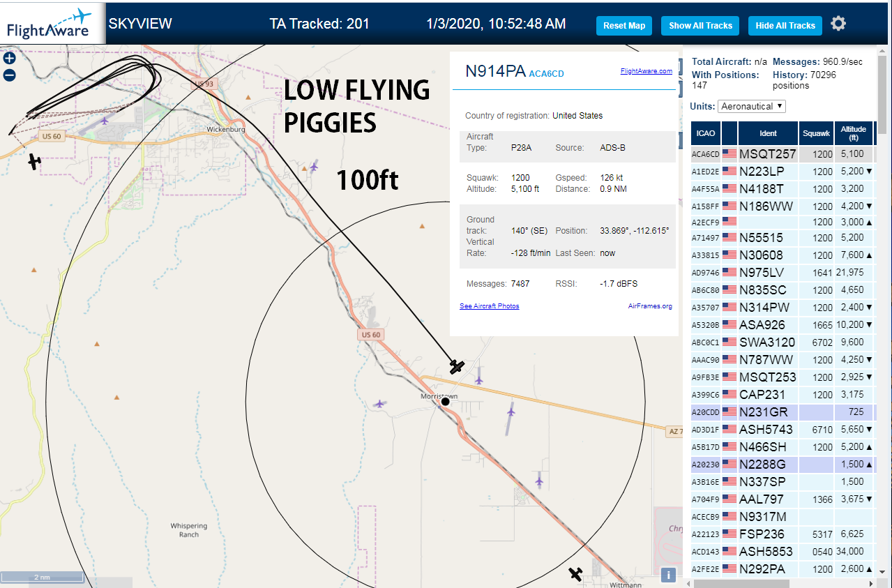Viewport: 892px width, 588px height.
Task: Zoom out with the map minus button
Action: pos(9,75)
